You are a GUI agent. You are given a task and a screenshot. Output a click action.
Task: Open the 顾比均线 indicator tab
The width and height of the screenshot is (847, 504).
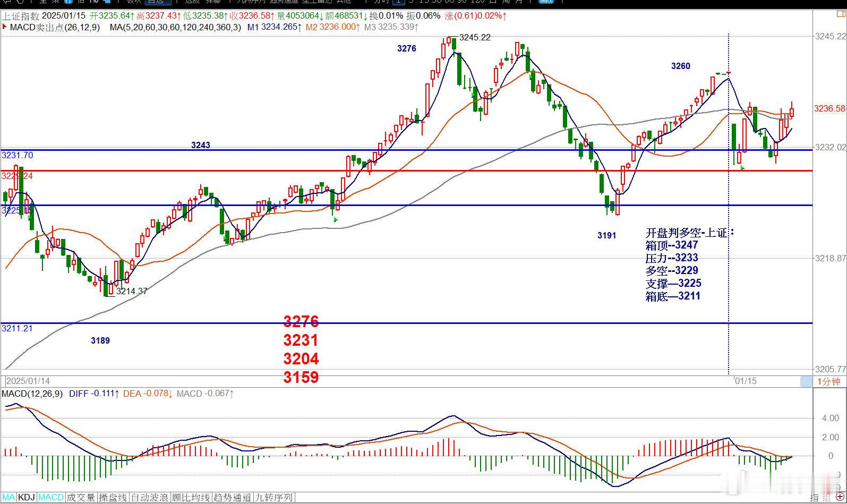pyautogui.click(x=191, y=498)
